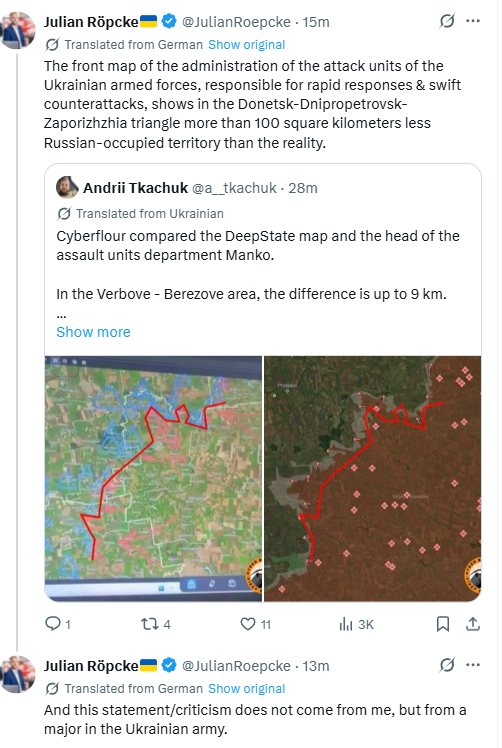Click Andrii Tkachuk's small avatar

[x=67, y=187]
